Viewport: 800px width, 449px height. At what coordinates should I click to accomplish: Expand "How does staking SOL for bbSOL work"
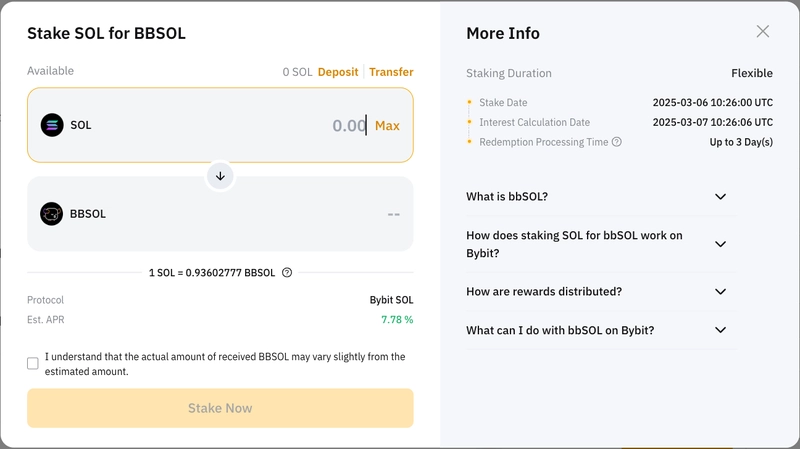(720, 244)
